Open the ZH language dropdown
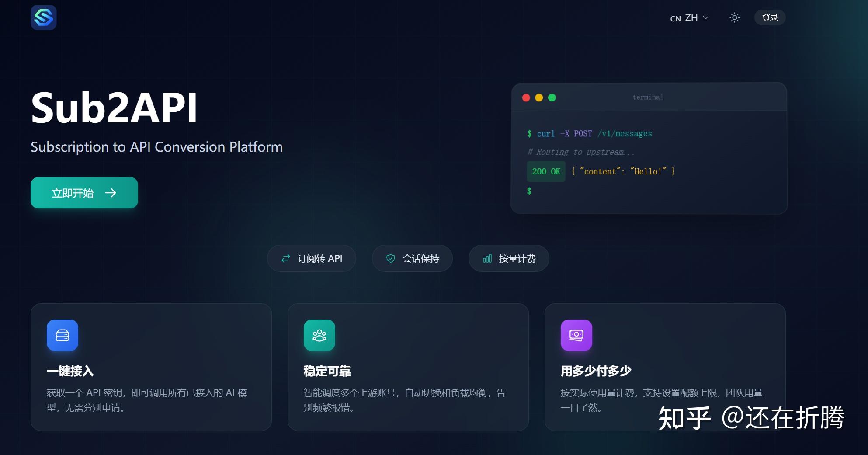Screen dimensions: 868x455 (690, 18)
